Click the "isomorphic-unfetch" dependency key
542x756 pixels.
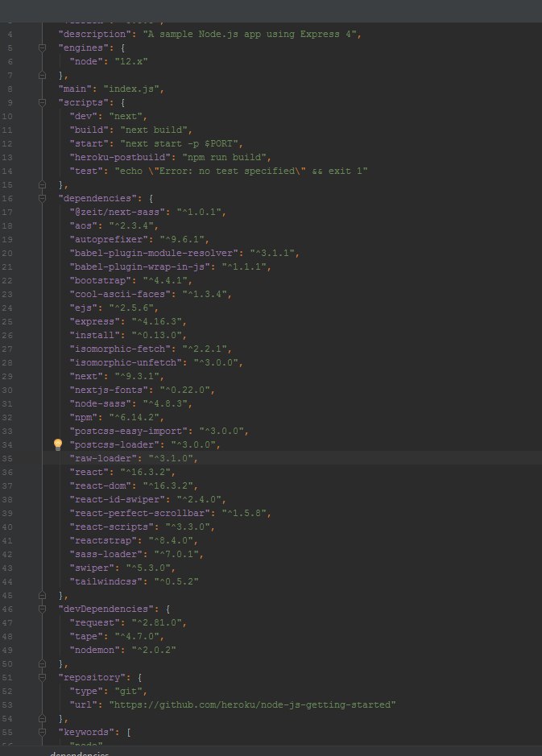(126, 362)
